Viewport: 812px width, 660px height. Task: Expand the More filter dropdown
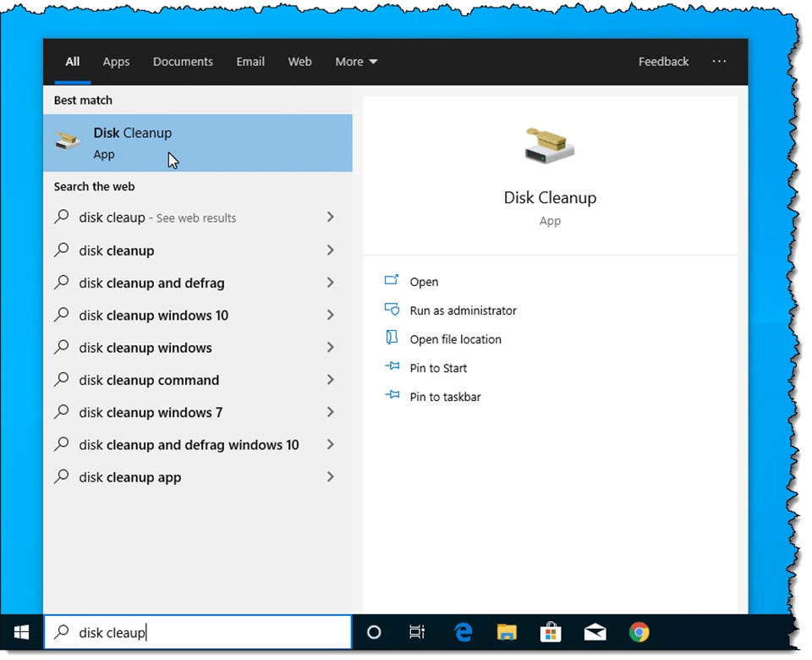pos(356,62)
